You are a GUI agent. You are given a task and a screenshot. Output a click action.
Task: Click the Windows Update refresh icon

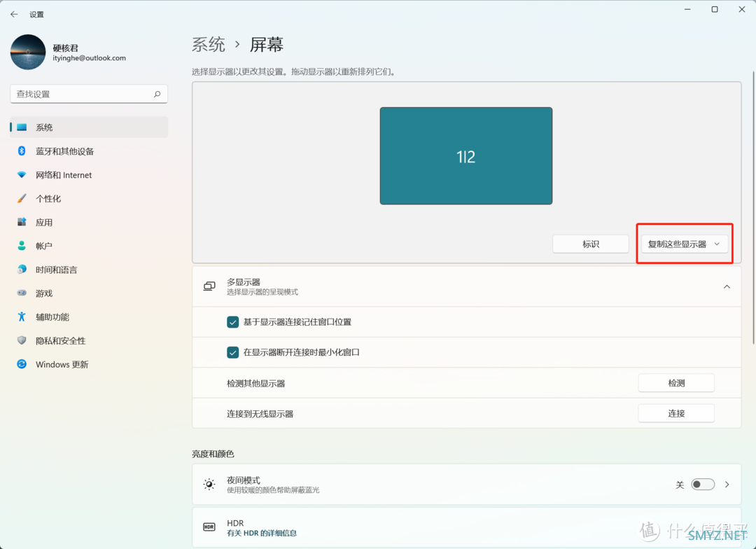[x=22, y=363]
